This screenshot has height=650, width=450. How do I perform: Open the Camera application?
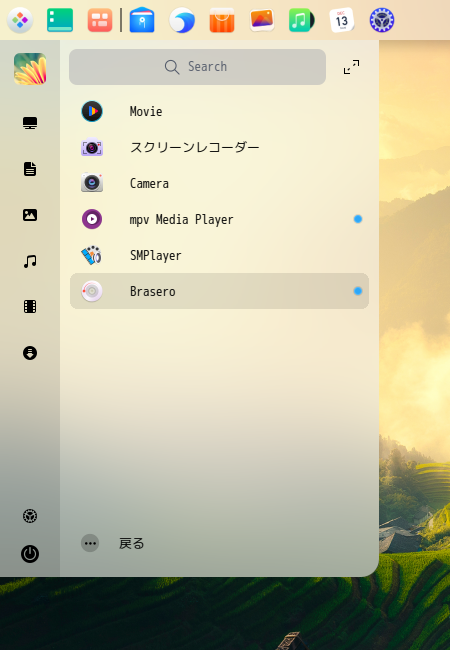(219, 183)
